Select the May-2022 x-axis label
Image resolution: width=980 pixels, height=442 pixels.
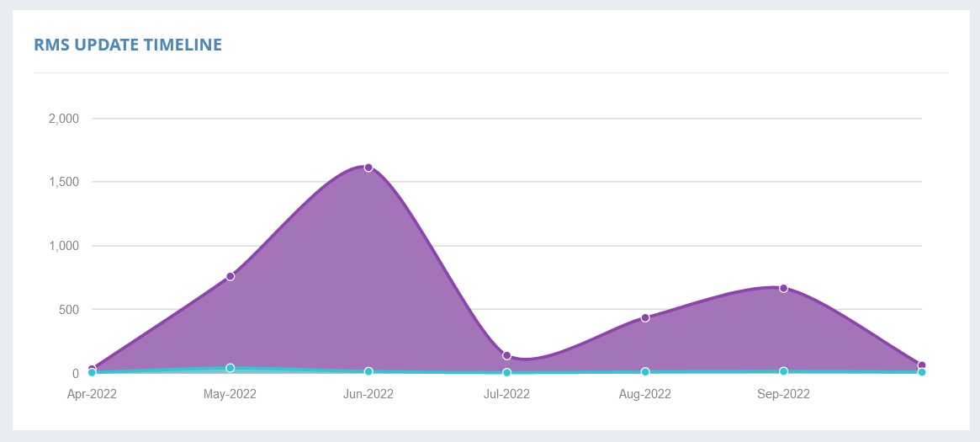click(x=230, y=393)
